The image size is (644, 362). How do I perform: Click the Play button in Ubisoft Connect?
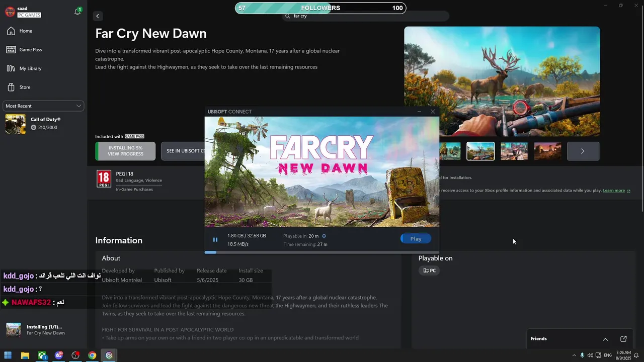[416, 239]
